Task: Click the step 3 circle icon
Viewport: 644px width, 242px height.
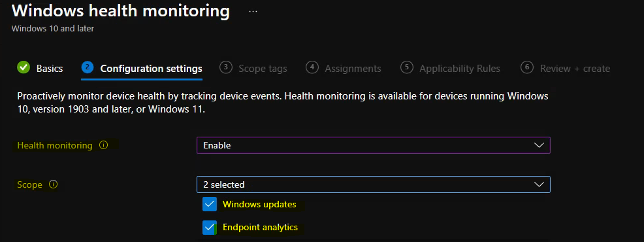Action: [x=226, y=67]
